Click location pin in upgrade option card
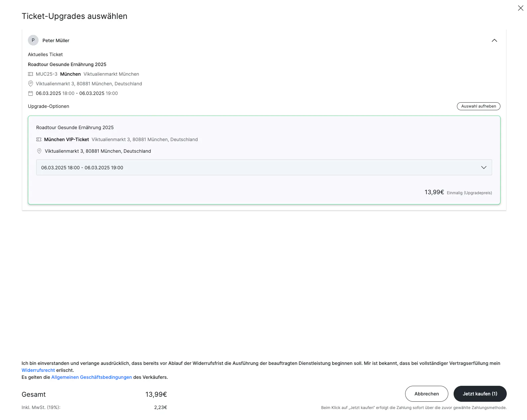The width and height of the screenshot is (527, 420). (x=39, y=151)
